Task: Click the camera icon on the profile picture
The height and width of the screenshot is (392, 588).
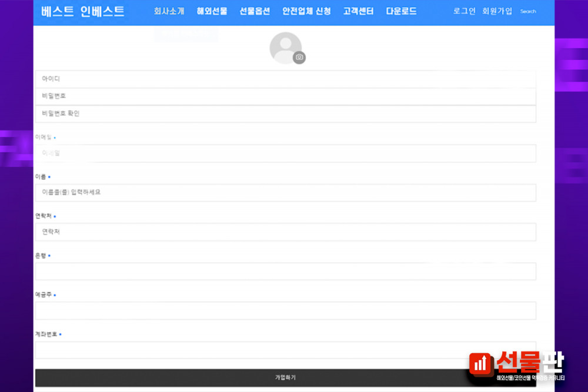Action: point(299,57)
